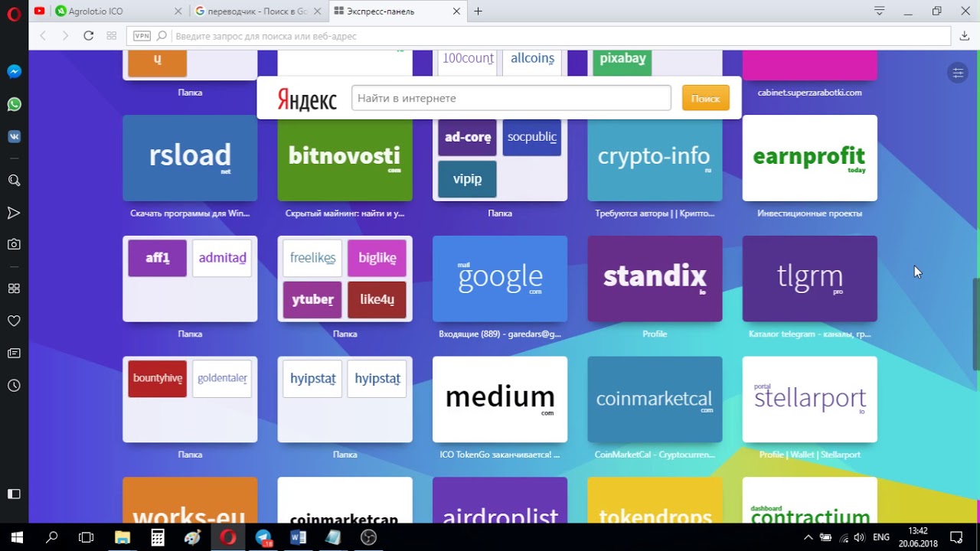Open Easy Setup customization sliders icon
The width and height of the screenshot is (980, 551).
[x=957, y=73]
